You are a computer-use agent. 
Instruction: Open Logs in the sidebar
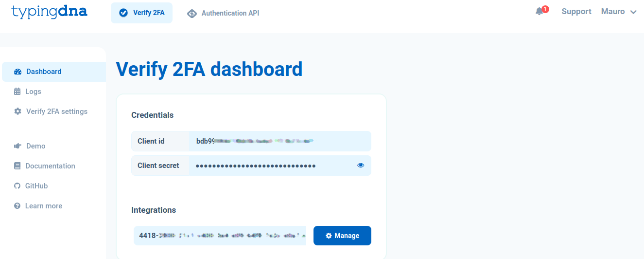28,92
